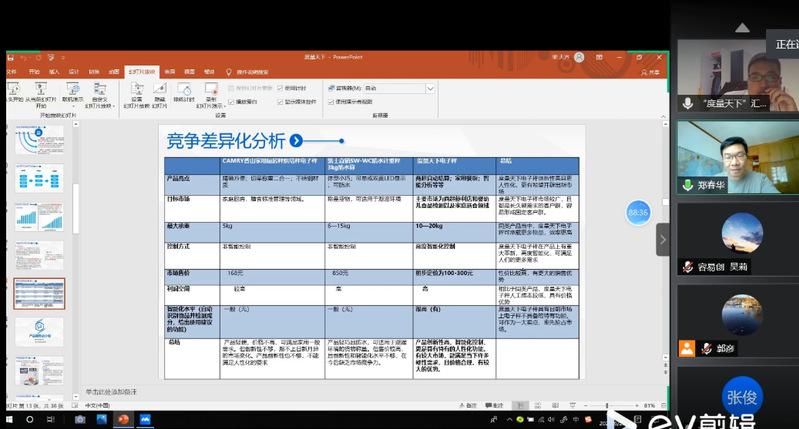The height and width of the screenshot is (429, 799).
Task: Open the 监视器 monitor dropdown
Action: coord(430,88)
